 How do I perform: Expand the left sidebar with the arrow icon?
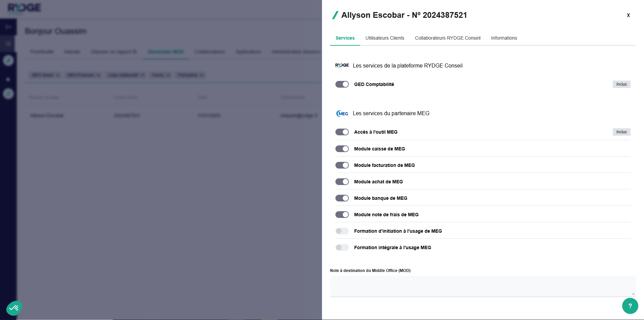coord(8,27)
